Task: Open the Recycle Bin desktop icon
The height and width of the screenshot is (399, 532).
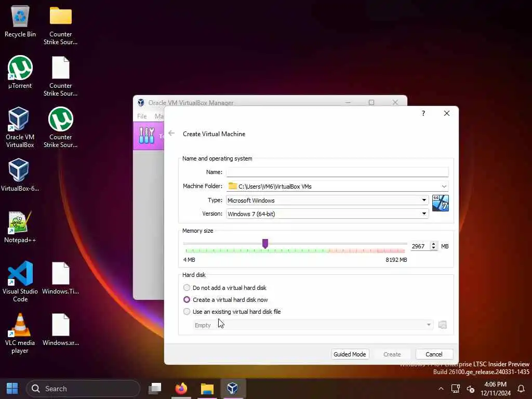Action: (20, 21)
